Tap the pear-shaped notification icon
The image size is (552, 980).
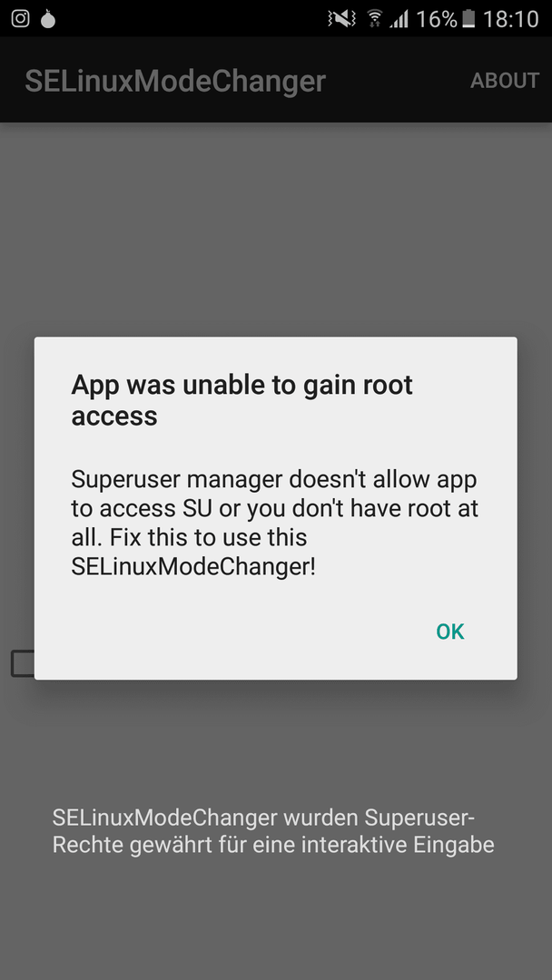click(48, 19)
